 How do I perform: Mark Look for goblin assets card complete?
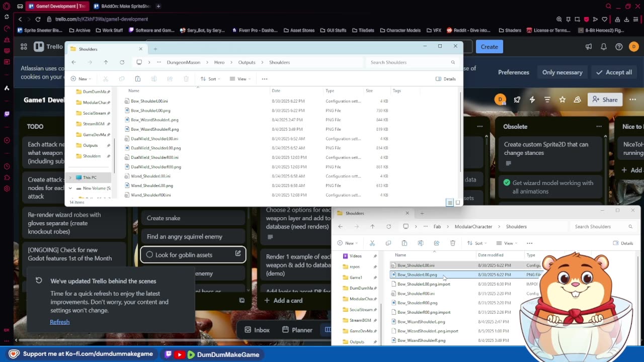click(149, 255)
